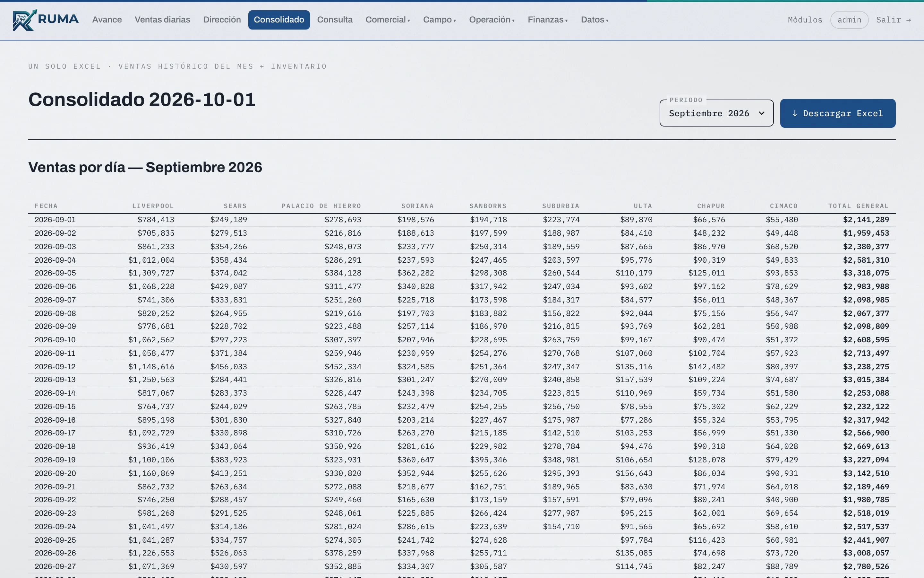Viewport: 924px width, 578px height.
Task: Go to Ventas diarias
Action: pos(162,20)
